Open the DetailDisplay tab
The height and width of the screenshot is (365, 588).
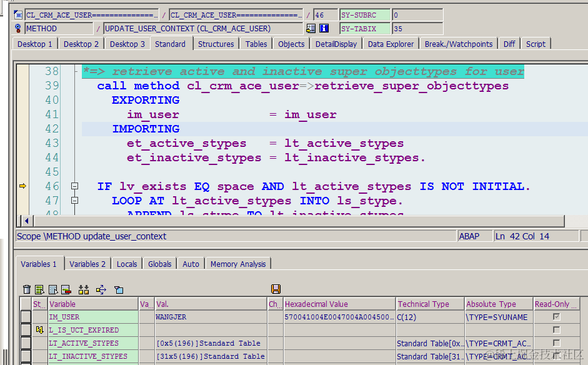click(336, 44)
